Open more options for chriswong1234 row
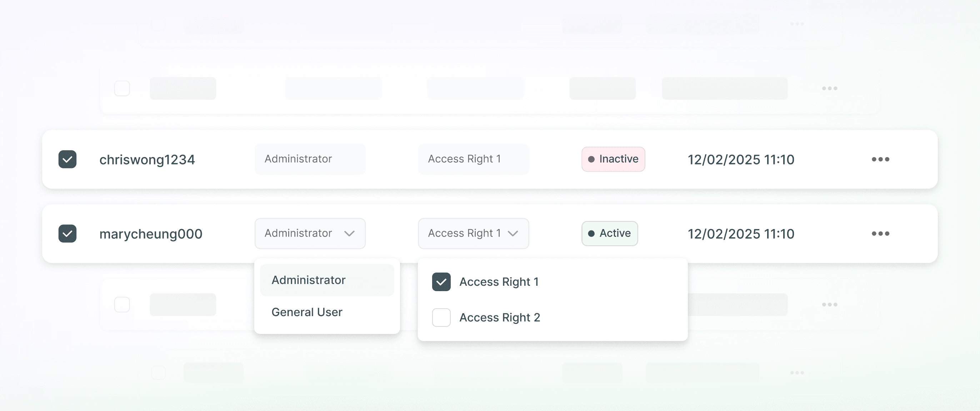The image size is (980, 411). pos(880,159)
